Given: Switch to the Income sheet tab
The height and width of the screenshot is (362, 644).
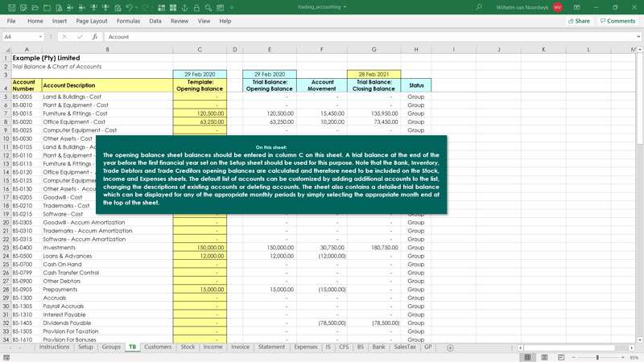Looking at the screenshot, I should pos(213,348).
